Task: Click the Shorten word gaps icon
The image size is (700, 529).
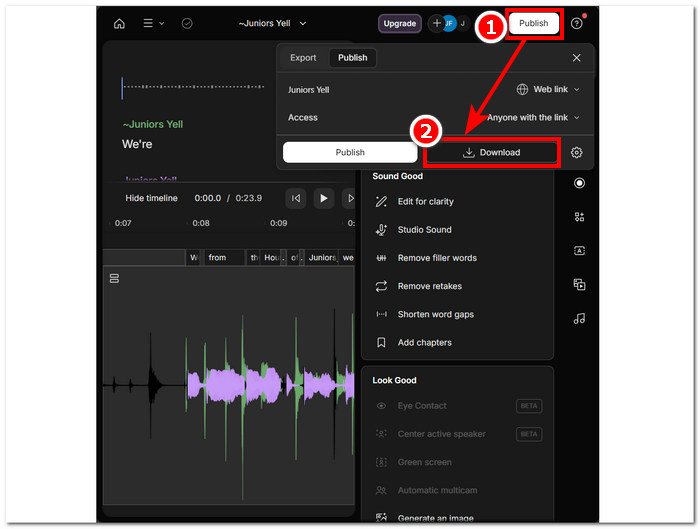Action: (x=381, y=314)
